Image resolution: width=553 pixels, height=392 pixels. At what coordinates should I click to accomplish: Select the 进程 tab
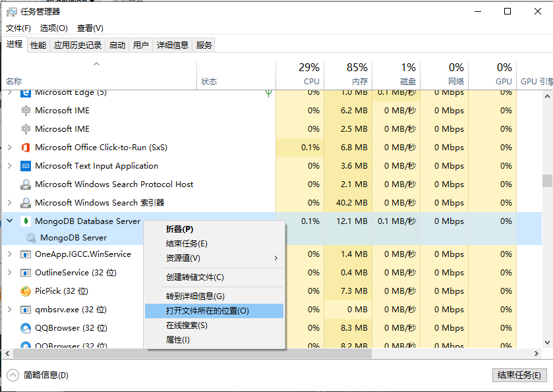[15, 44]
